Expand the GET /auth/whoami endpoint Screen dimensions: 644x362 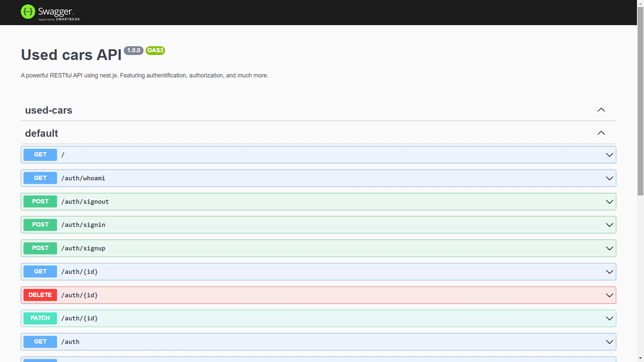[x=609, y=178]
